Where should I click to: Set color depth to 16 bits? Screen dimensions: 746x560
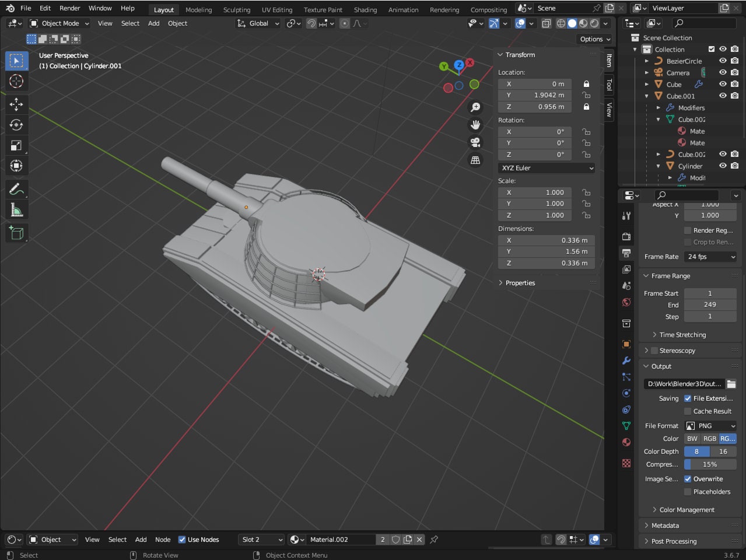tap(723, 451)
